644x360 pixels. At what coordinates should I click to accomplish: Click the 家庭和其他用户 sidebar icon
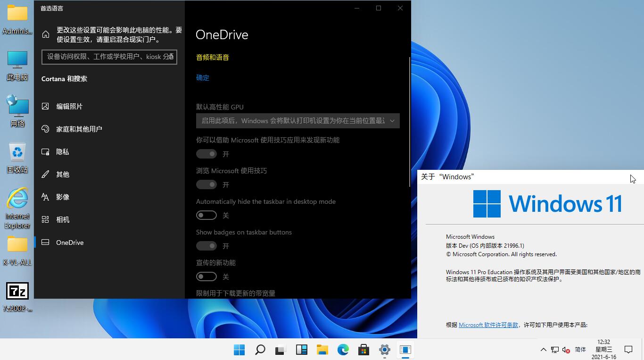click(45, 129)
